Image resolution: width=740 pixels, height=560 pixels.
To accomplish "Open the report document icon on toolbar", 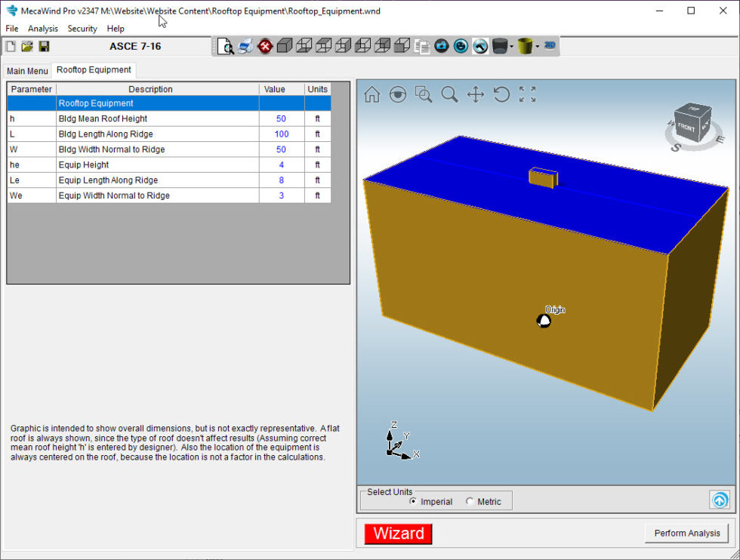I will point(423,46).
